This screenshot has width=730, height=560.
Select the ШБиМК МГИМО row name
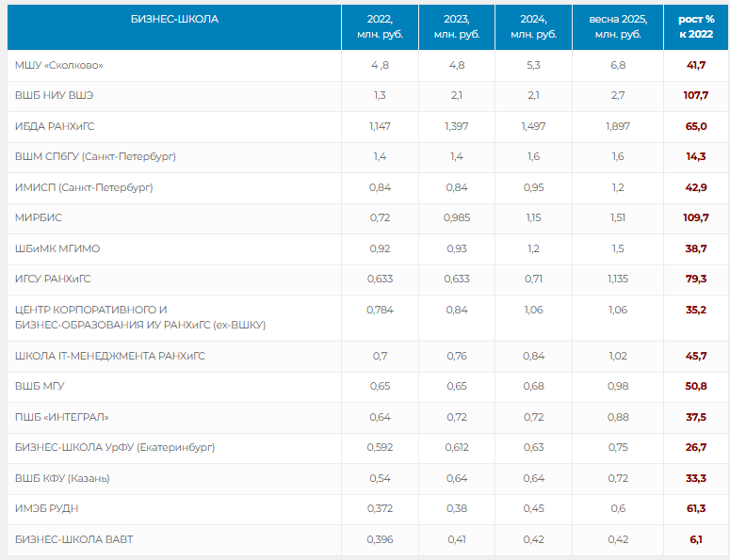click(x=57, y=248)
